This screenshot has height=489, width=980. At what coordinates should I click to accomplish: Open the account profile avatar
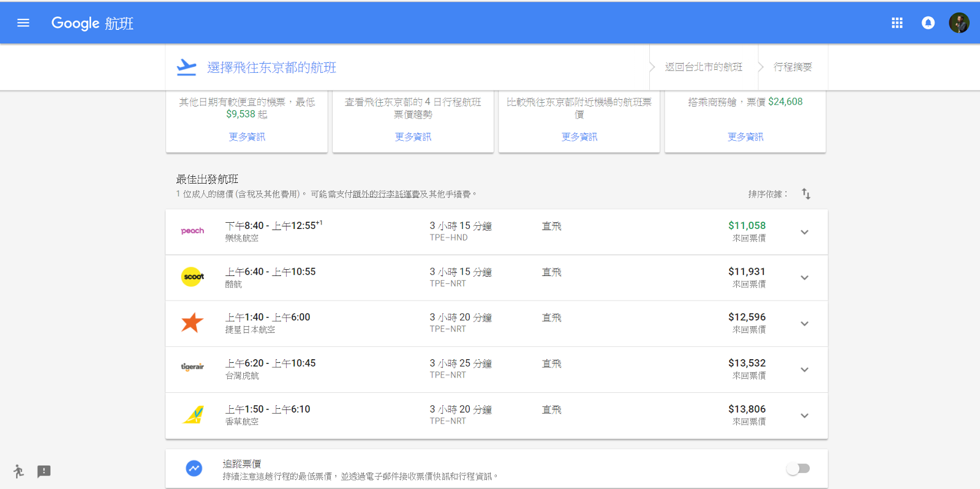click(959, 23)
